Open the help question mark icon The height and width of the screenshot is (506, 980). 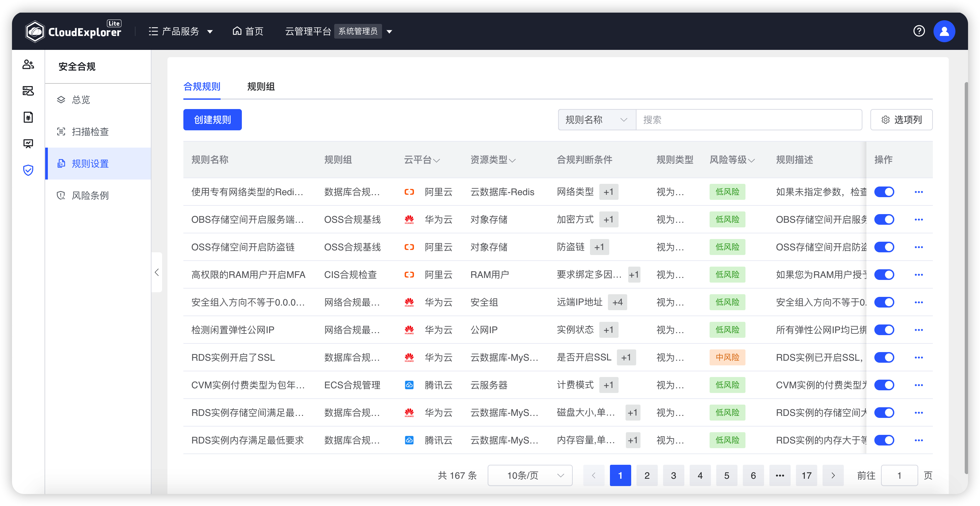point(919,31)
